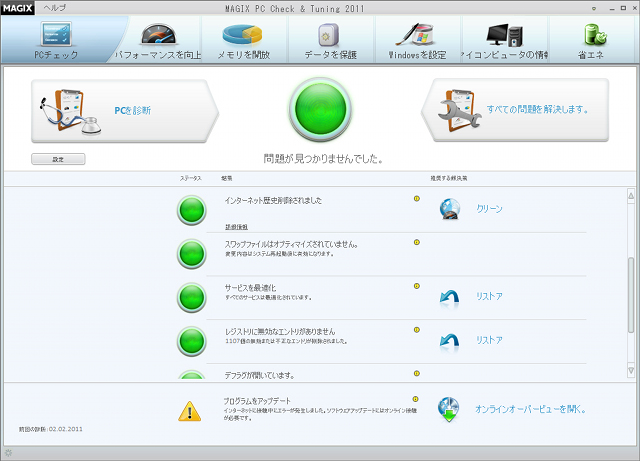Click the ステータス column header
The width and height of the screenshot is (640, 461).
pos(191,178)
